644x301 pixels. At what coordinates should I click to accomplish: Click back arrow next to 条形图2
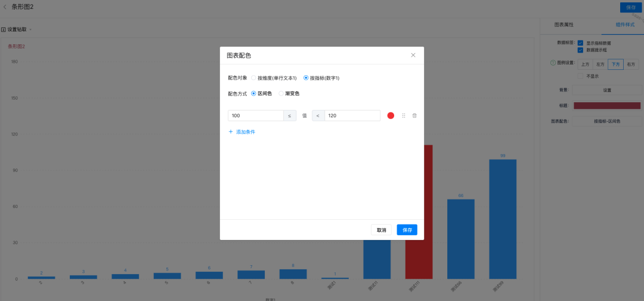(5, 7)
